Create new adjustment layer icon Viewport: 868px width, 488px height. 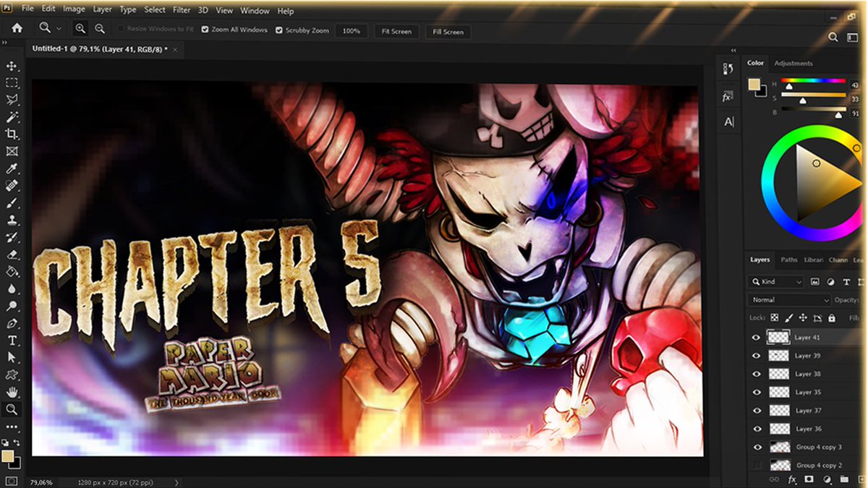(827, 479)
